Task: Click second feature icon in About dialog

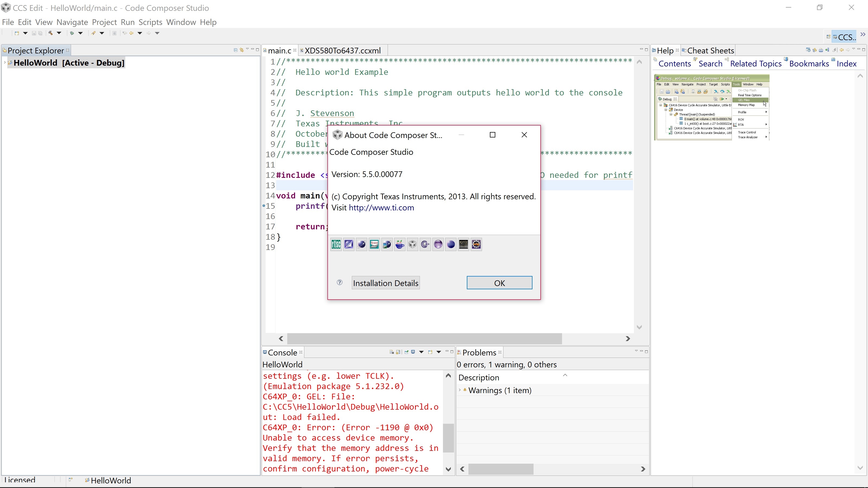Action: pyautogui.click(x=349, y=244)
